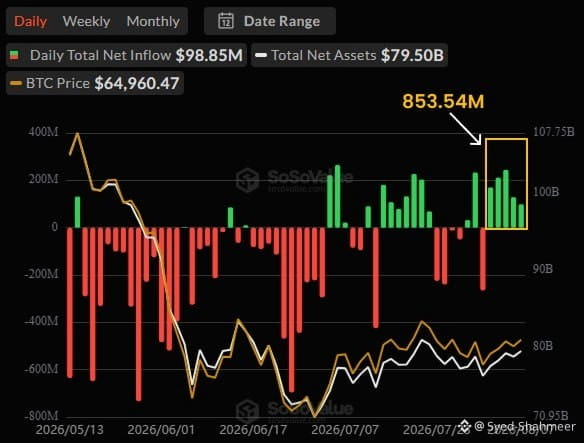584x443 pixels.
Task: Click the $98.85M inflow value
Action: pos(209,56)
